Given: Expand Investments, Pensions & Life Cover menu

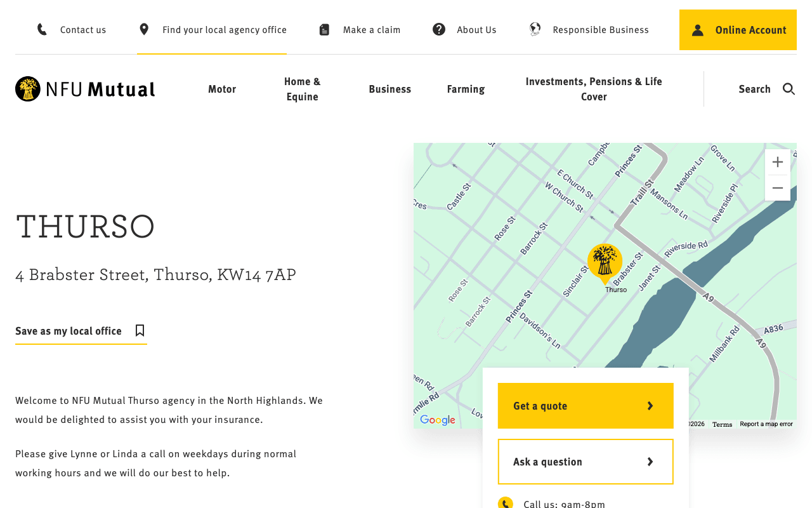Looking at the screenshot, I should 594,89.
